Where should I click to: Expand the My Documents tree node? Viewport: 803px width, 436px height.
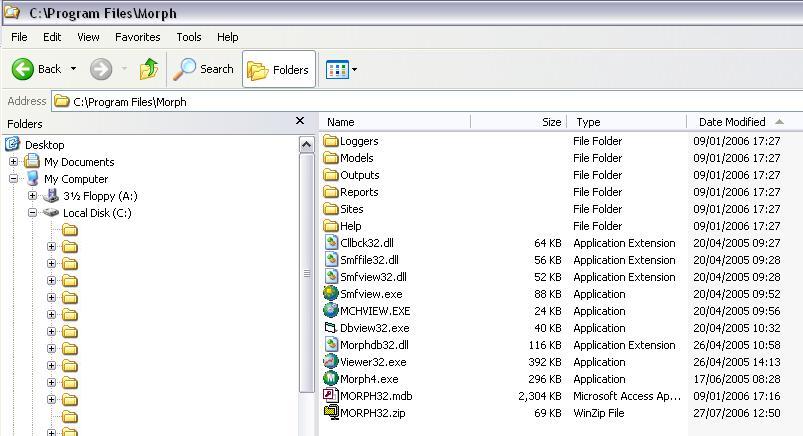14,162
